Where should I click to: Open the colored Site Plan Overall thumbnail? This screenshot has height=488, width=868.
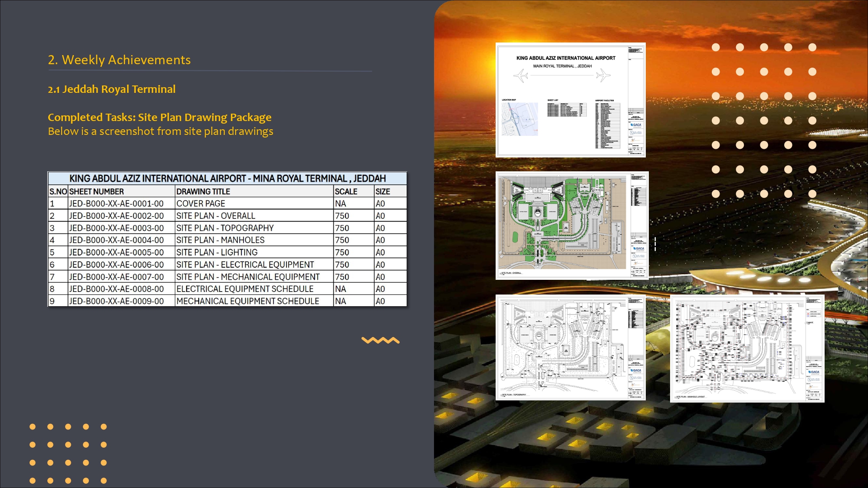point(572,225)
